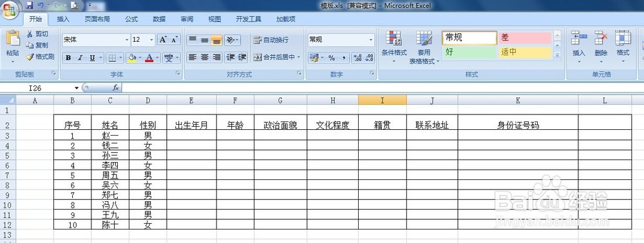Click the 插入 insert cells button
Image resolution: width=644 pixels, height=243 pixels.
point(579,46)
